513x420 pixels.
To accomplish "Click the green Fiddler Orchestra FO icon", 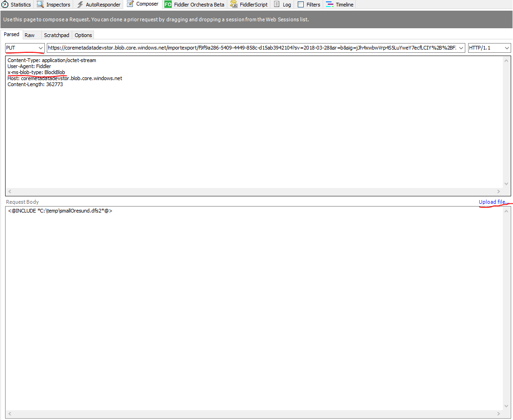I will (x=168, y=5).
